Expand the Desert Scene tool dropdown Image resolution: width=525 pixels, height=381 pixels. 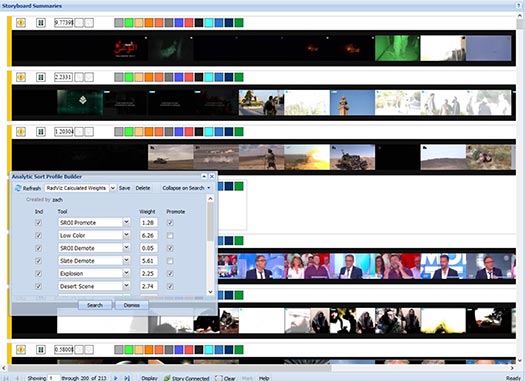click(126, 286)
